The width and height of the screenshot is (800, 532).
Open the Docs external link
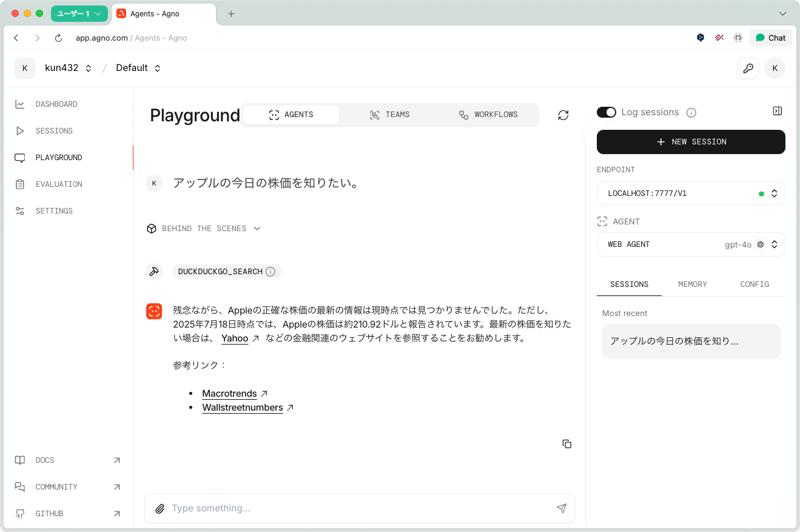(x=67, y=460)
